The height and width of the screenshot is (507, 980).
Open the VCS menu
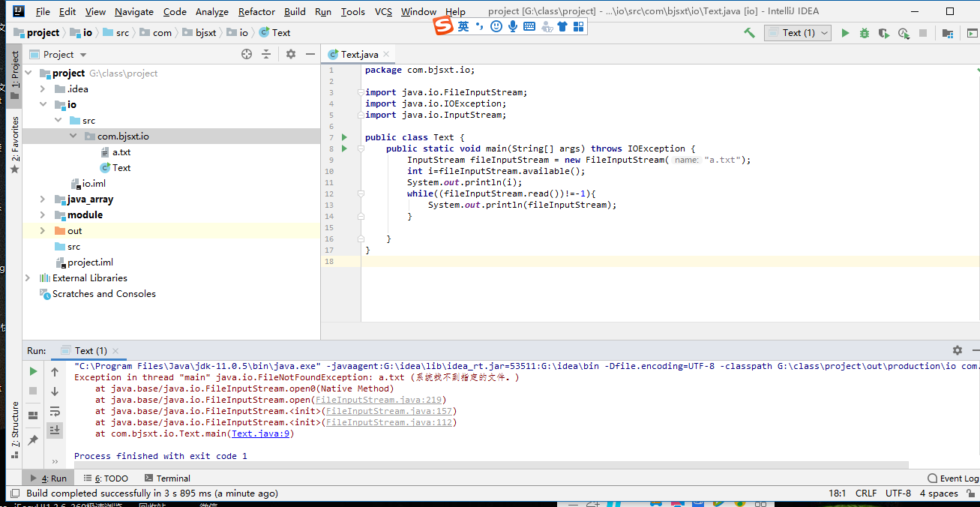[383, 11]
